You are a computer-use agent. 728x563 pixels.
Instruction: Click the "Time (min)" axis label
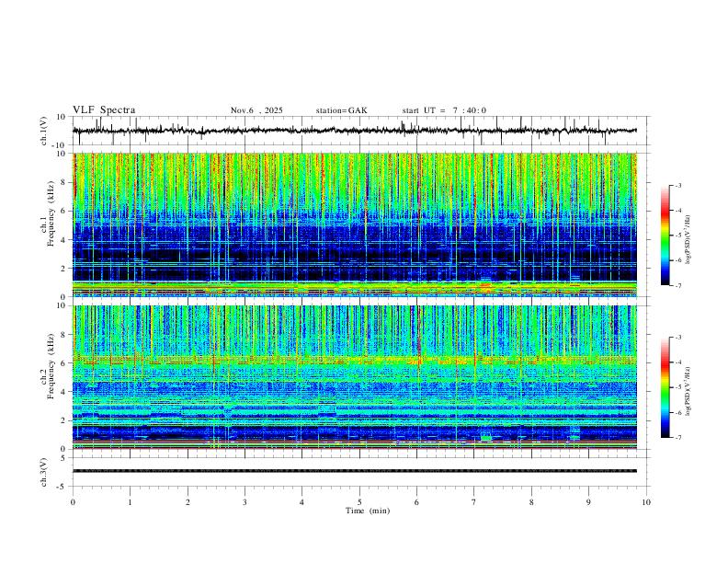[368, 511]
